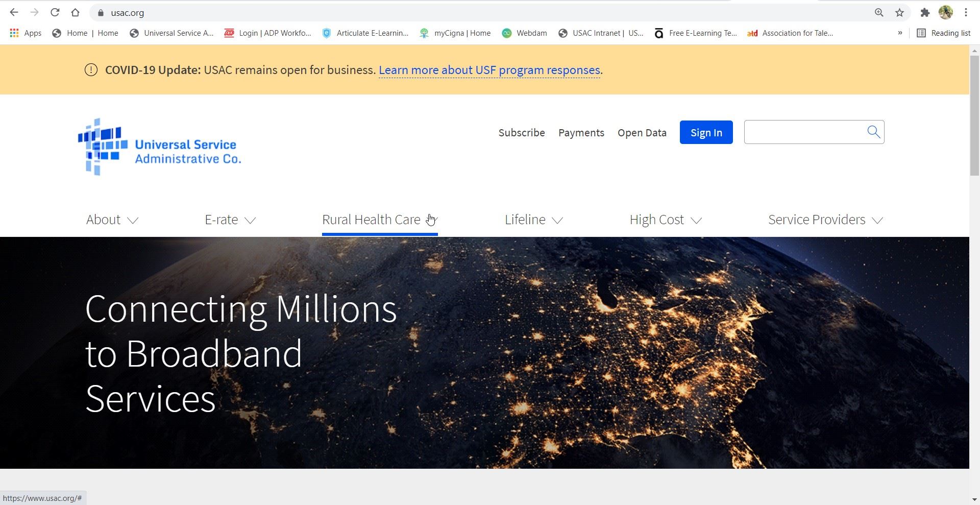Image resolution: width=980 pixels, height=505 pixels.
Task: Click the scrollbar up arrow
Action: [974, 50]
